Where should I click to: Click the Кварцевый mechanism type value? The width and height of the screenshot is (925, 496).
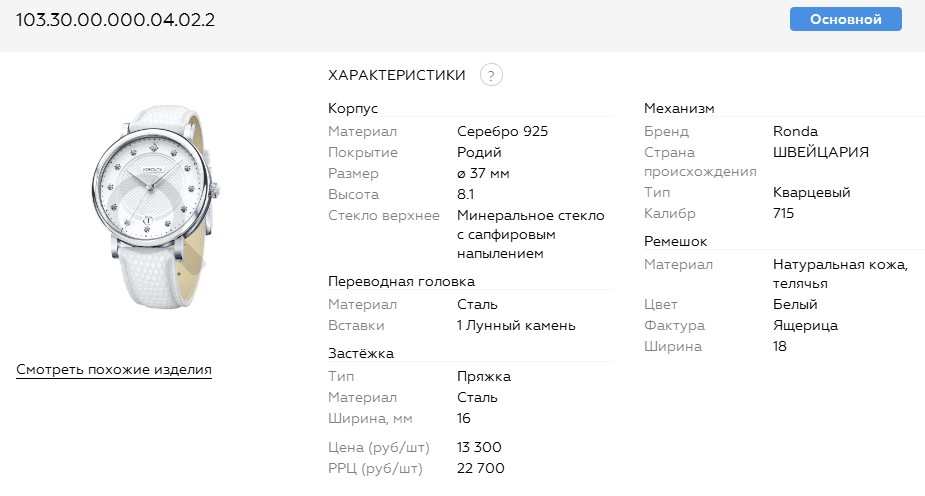(x=812, y=192)
